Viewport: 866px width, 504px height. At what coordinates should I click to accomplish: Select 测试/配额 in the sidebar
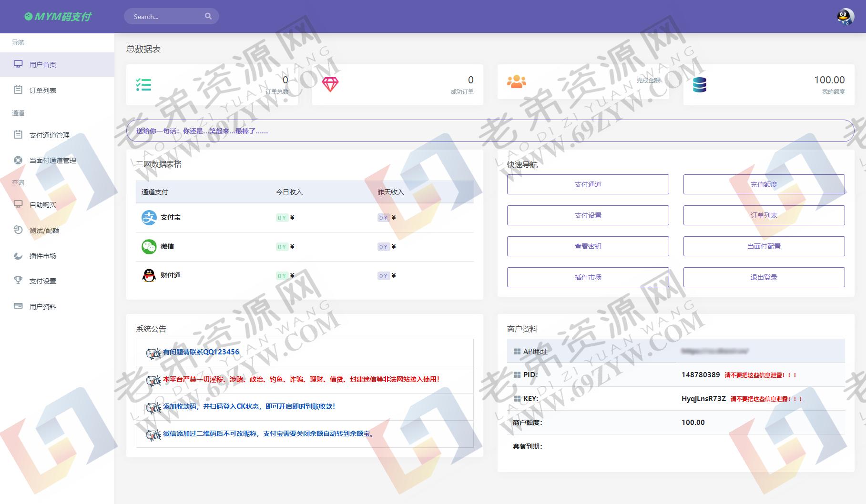click(57, 230)
